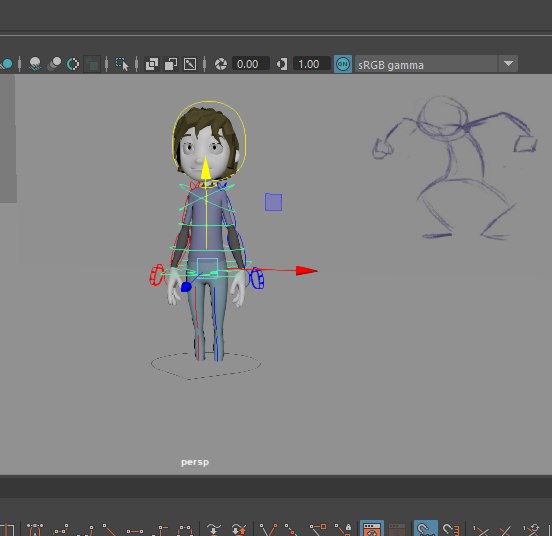Set linear tangents icon in bottom toolbar
The image size is (552, 536).
pos(109,529)
